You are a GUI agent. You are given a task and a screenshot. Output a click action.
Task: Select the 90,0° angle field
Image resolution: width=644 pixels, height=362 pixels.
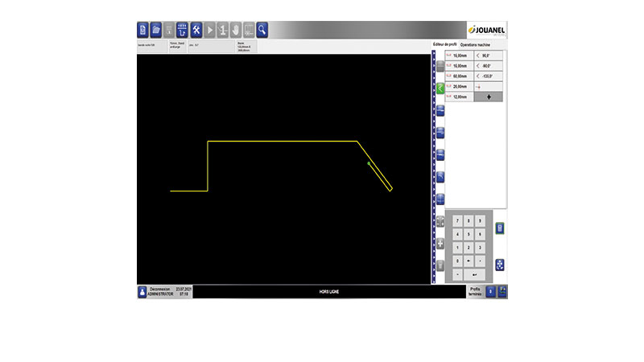[489, 56]
